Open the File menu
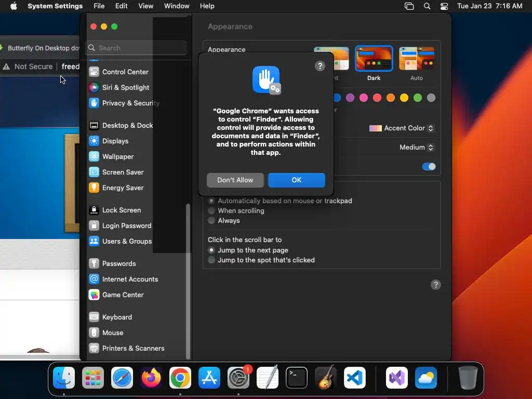Image resolution: width=532 pixels, height=399 pixels. coord(99,6)
